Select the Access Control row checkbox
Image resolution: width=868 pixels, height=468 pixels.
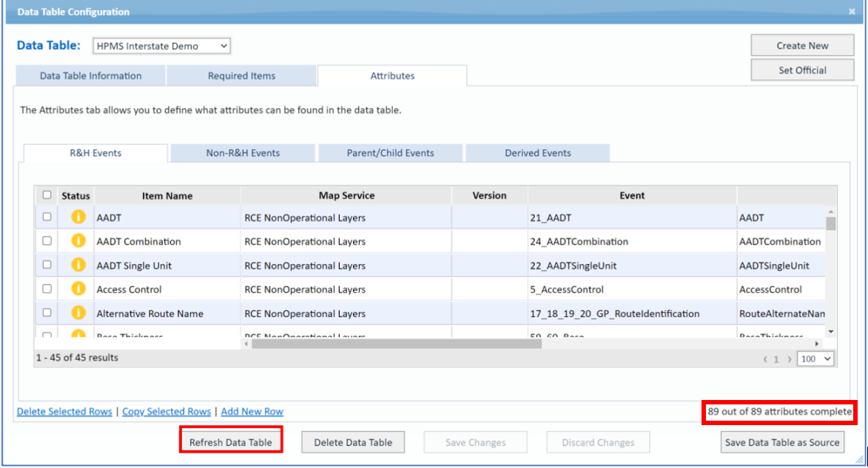tap(47, 289)
